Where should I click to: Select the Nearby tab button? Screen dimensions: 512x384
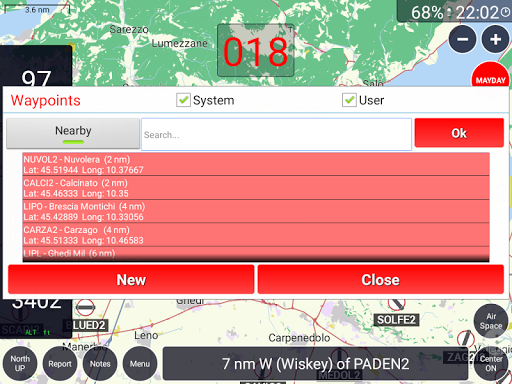pyautogui.click(x=73, y=133)
